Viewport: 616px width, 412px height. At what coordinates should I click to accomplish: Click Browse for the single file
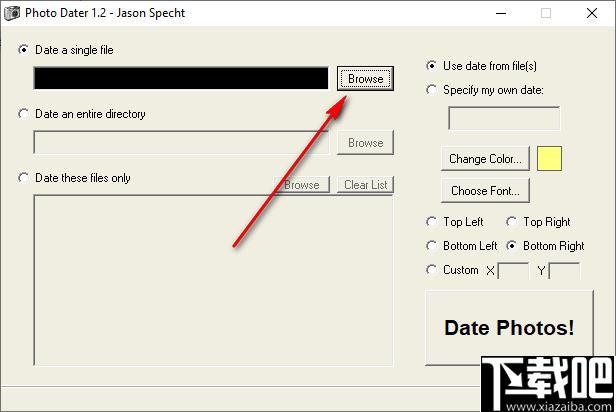click(x=365, y=79)
